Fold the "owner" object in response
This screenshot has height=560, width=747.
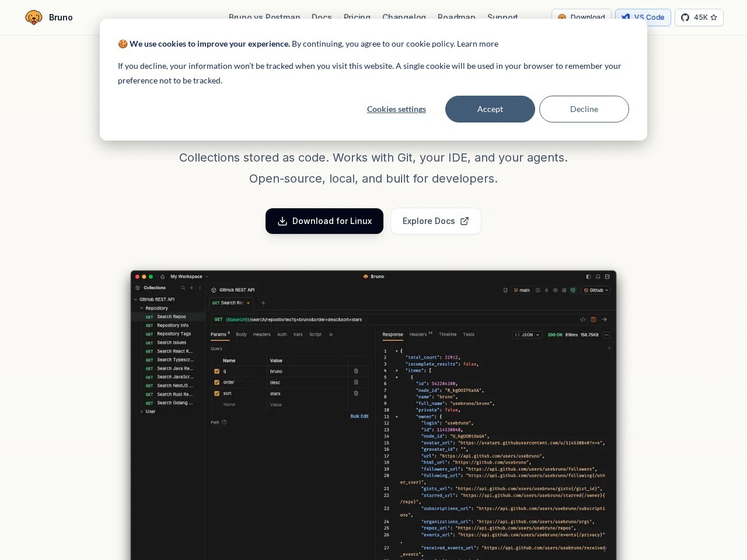coord(397,416)
